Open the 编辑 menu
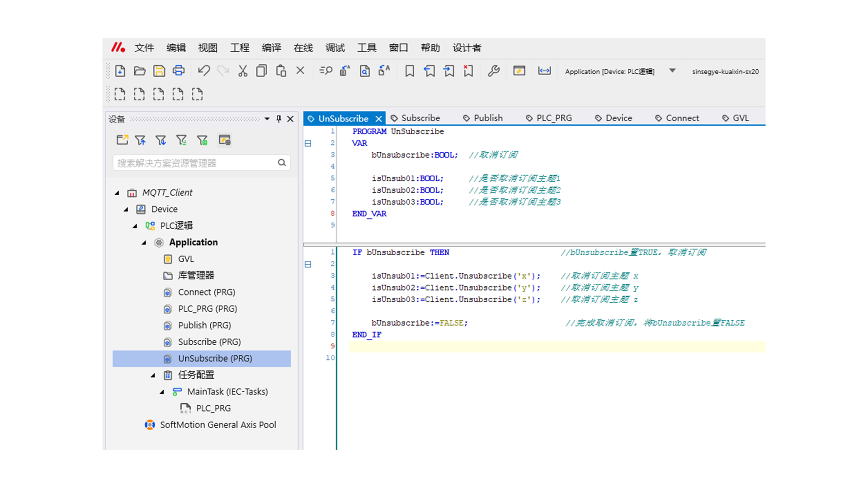The width and height of the screenshot is (868, 488). click(176, 48)
